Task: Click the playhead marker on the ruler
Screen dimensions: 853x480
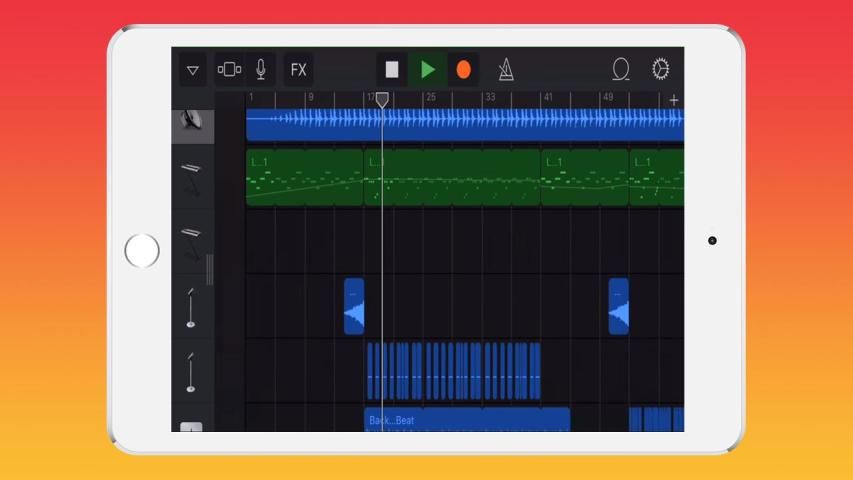Action: [381, 100]
